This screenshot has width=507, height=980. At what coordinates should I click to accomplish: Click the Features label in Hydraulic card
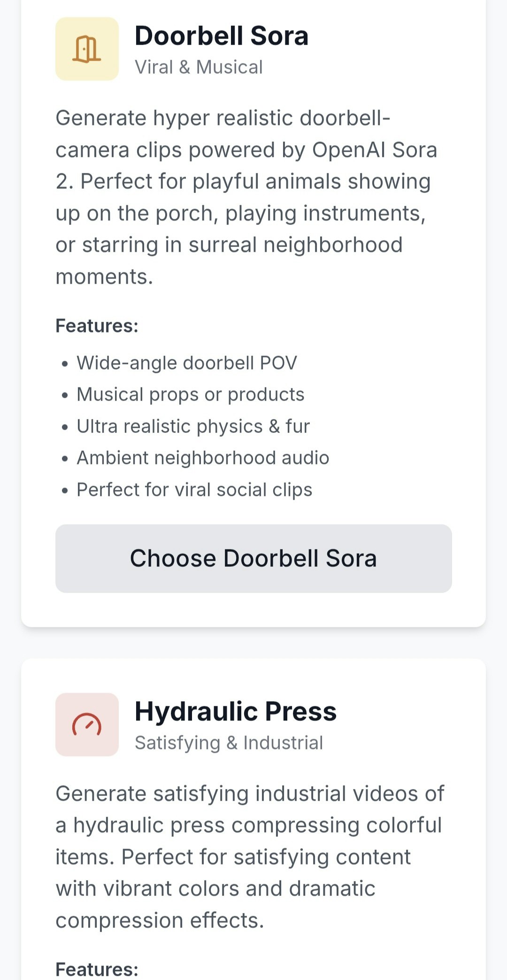tap(97, 969)
